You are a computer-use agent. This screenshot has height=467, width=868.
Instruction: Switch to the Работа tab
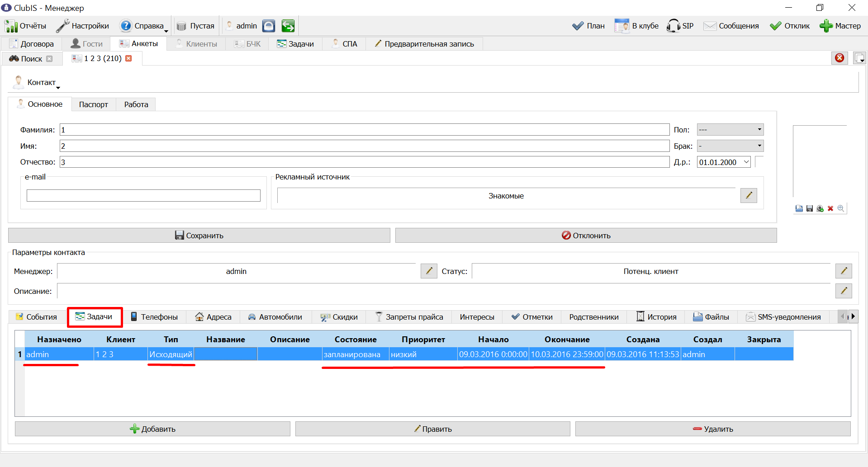(136, 104)
